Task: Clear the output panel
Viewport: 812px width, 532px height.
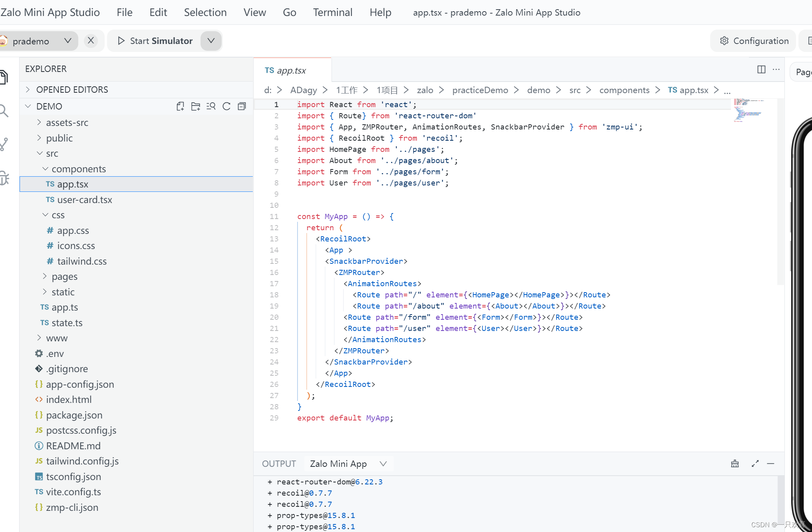Action: (735, 464)
